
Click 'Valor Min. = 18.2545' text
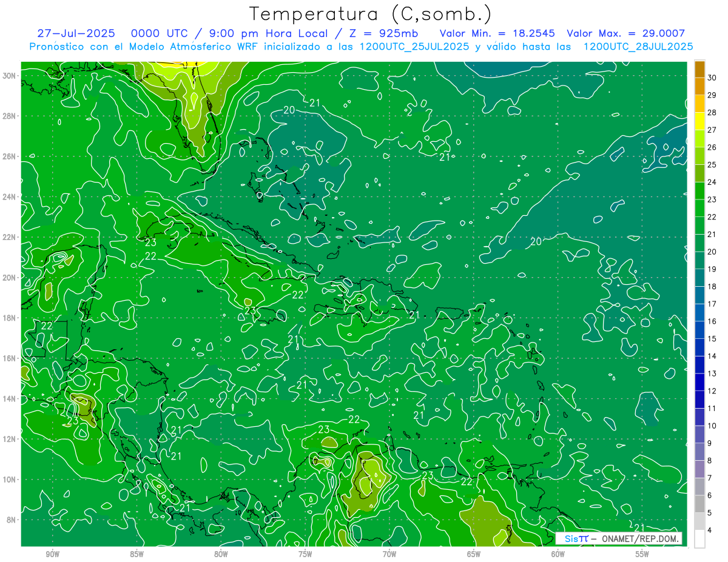click(x=497, y=33)
